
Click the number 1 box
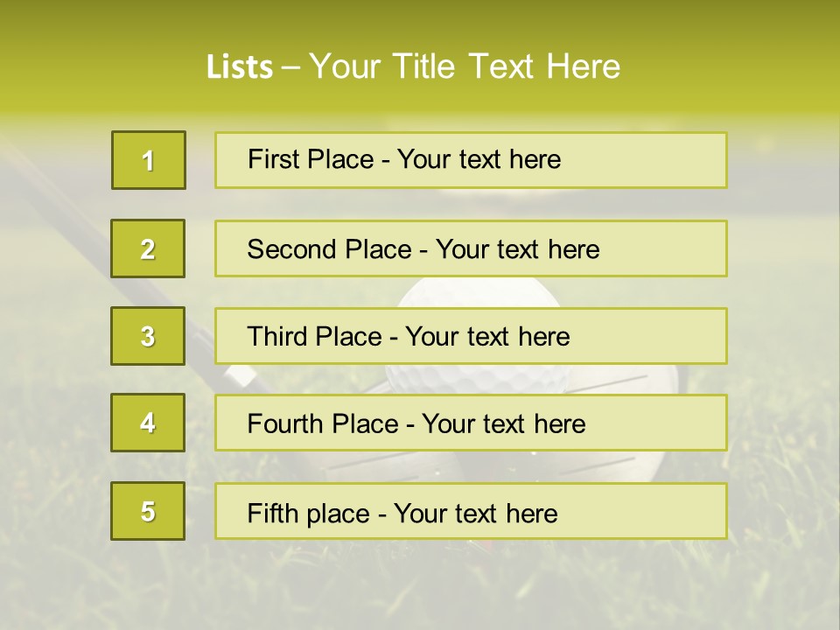tap(149, 160)
